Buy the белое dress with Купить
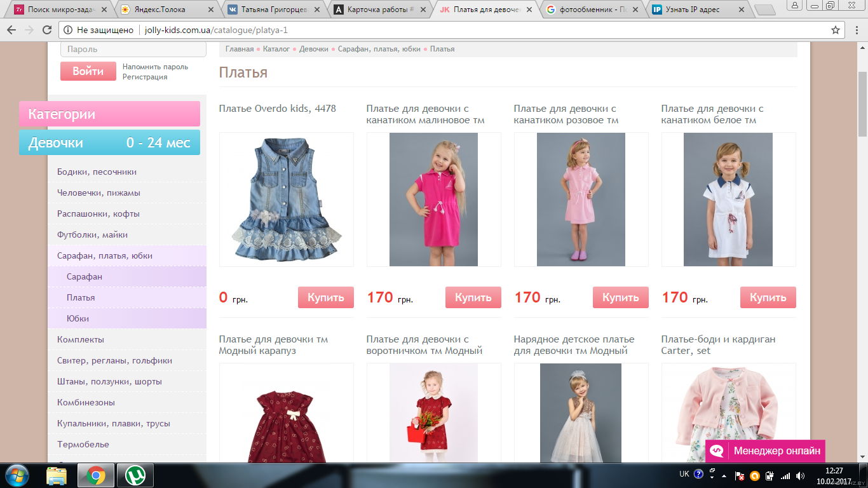Viewport: 868px width, 488px height. tap(768, 297)
